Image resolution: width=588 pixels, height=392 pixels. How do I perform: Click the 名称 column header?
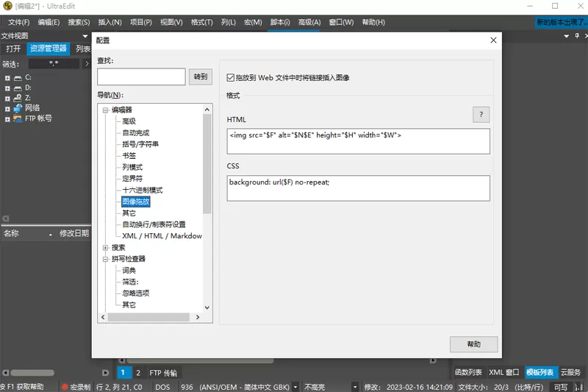[28, 233]
